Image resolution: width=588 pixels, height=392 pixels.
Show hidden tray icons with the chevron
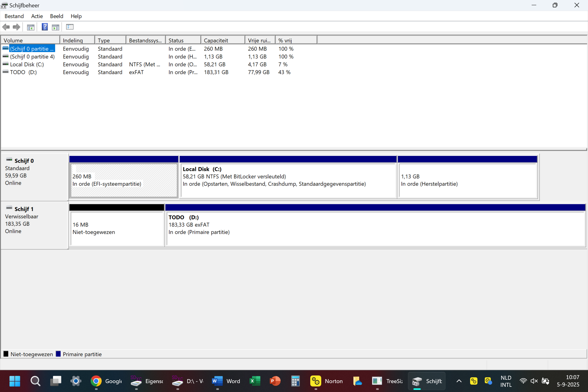click(459, 381)
